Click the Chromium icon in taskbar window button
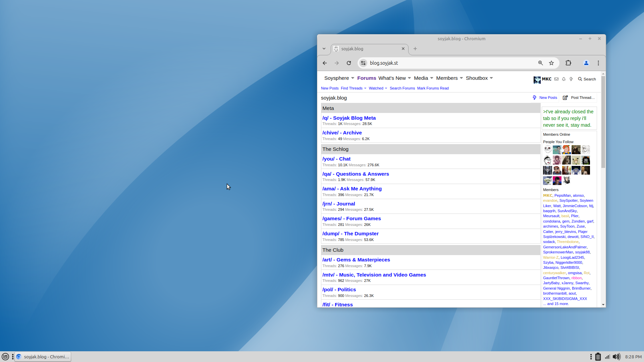 coord(19,357)
